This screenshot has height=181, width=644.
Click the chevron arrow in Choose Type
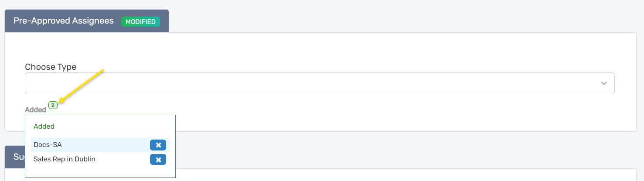point(604,83)
